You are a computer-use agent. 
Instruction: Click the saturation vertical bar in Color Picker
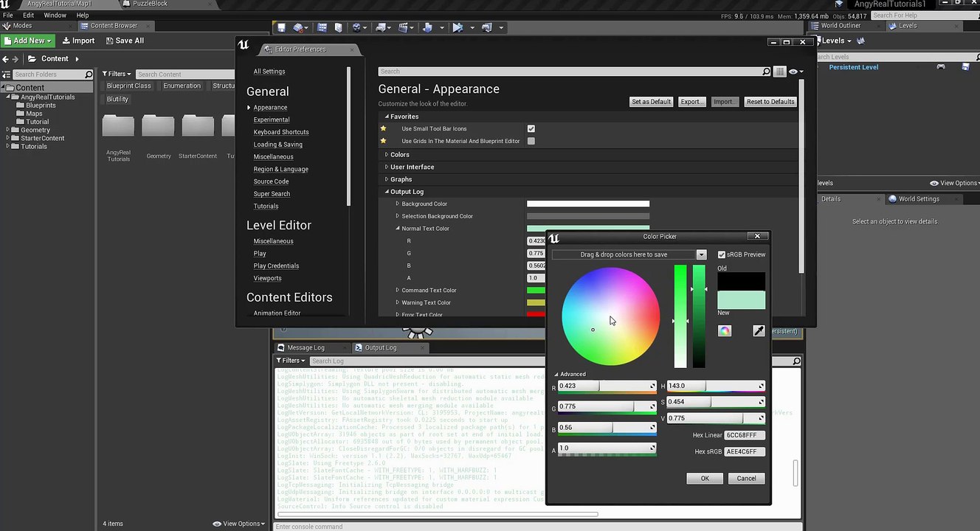point(680,316)
